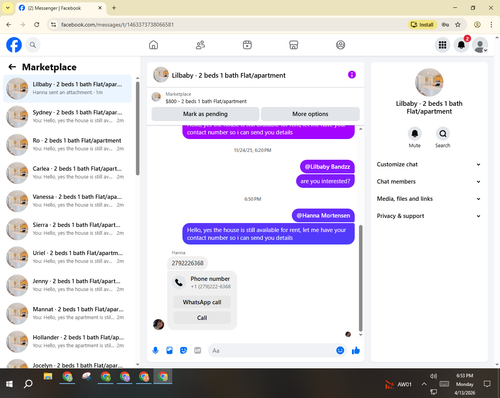Open Sydney conversation in list

click(x=67, y=116)
